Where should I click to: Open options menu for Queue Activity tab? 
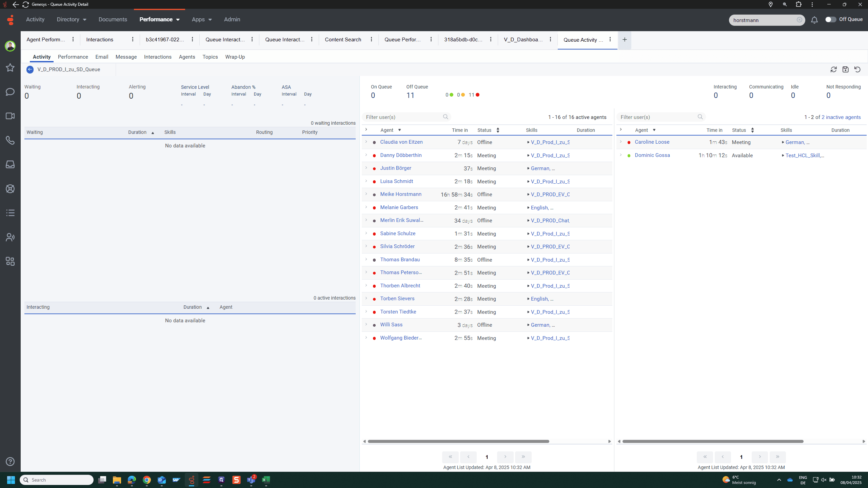click(610, 39)
